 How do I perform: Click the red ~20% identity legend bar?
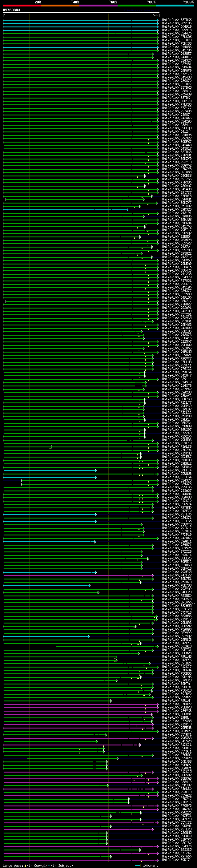[22, 6]
